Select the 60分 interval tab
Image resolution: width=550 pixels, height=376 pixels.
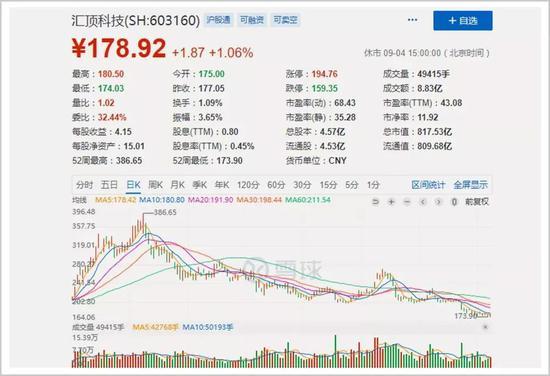coord(276,185)
